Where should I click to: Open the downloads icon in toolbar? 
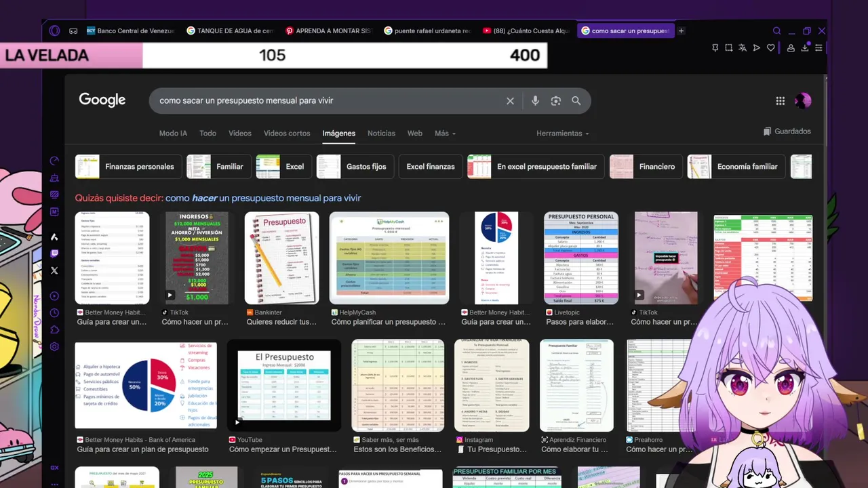point(805,47)
